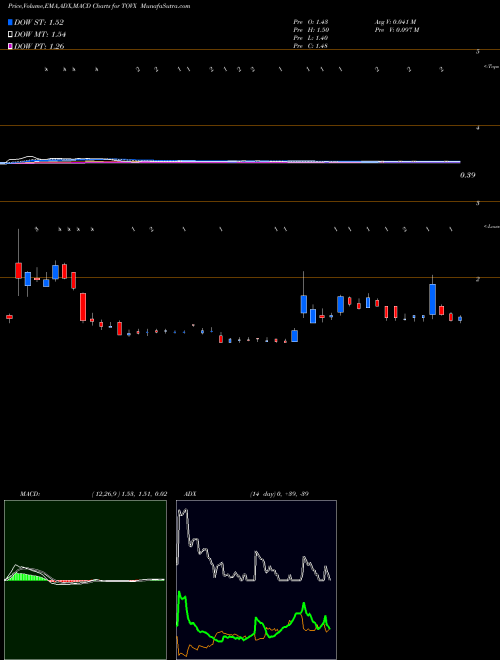This screenshot has width=500, height=660.
Task: Click the MACD panel title label
Action: point(30,494)
